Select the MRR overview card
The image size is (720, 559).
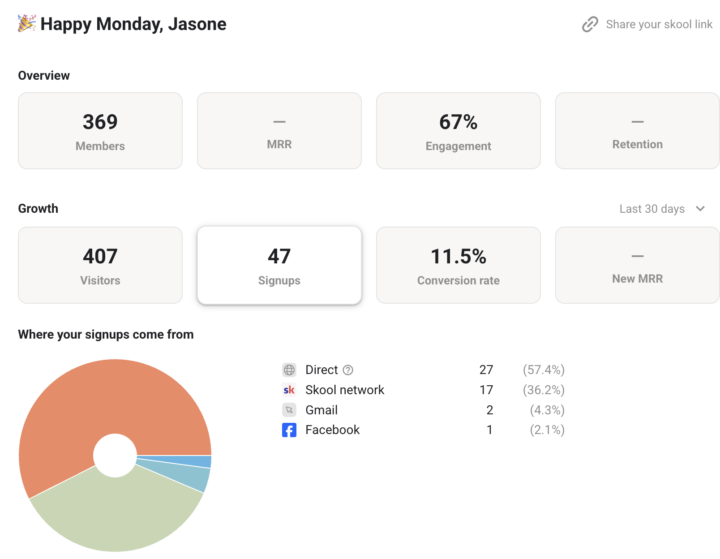279,131
